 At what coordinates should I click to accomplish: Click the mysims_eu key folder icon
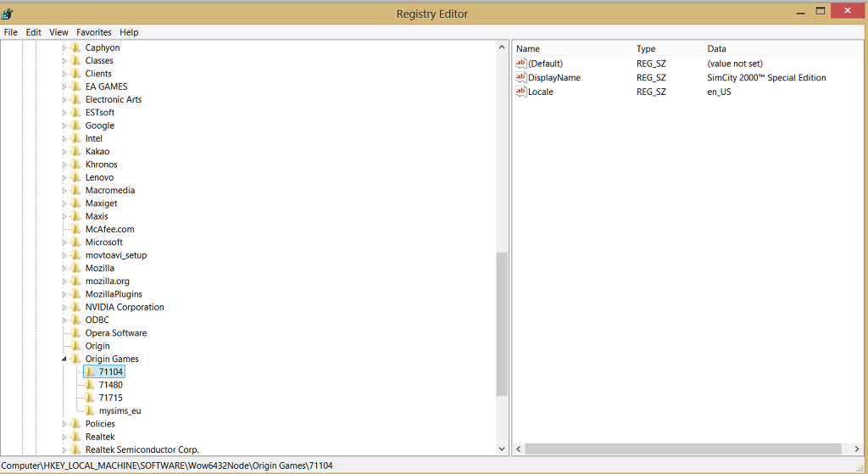(x=90, y=410)
